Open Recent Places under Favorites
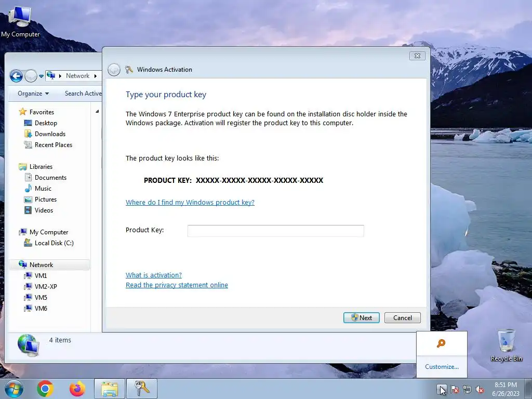This screenshot has width=532, height=399. coord(54,144)
